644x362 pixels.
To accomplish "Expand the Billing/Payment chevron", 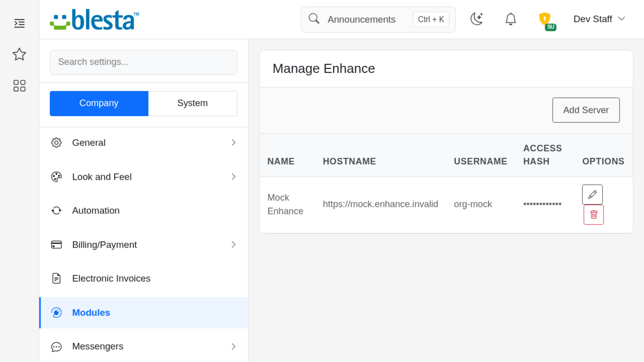I will [x=233, y=245].
